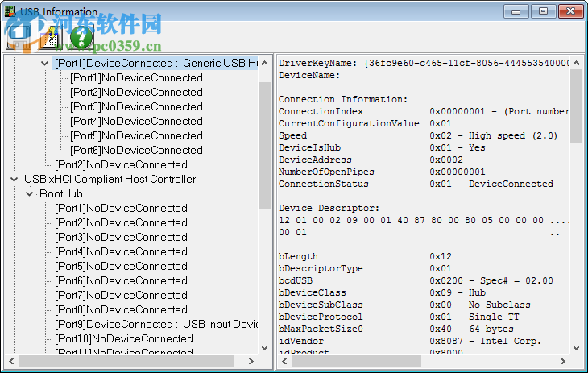Select [Port9]DeviceConnected USB Input Device entry
588x373 pixels.
point(156,324)
